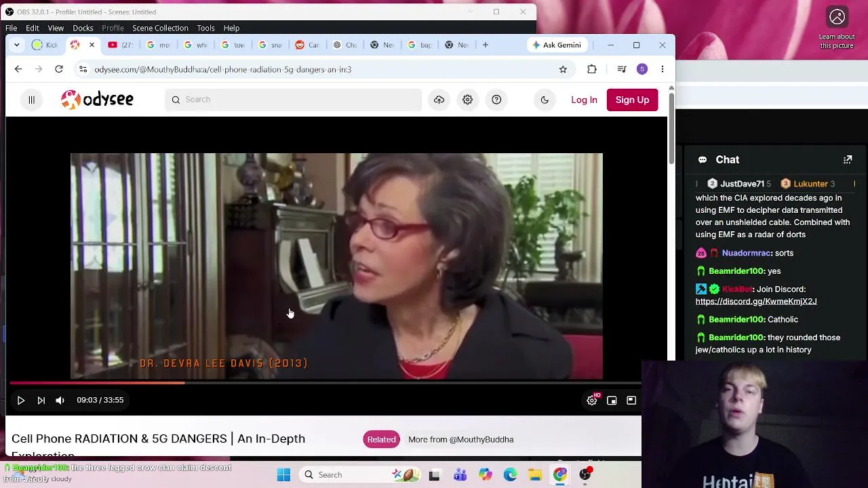
Task: Toggle theater mode on the player
Action: [x=631, y=401]
